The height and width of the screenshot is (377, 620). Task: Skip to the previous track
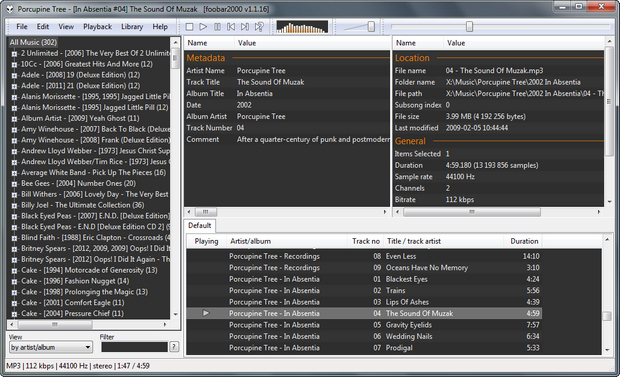tap(231, 27)
